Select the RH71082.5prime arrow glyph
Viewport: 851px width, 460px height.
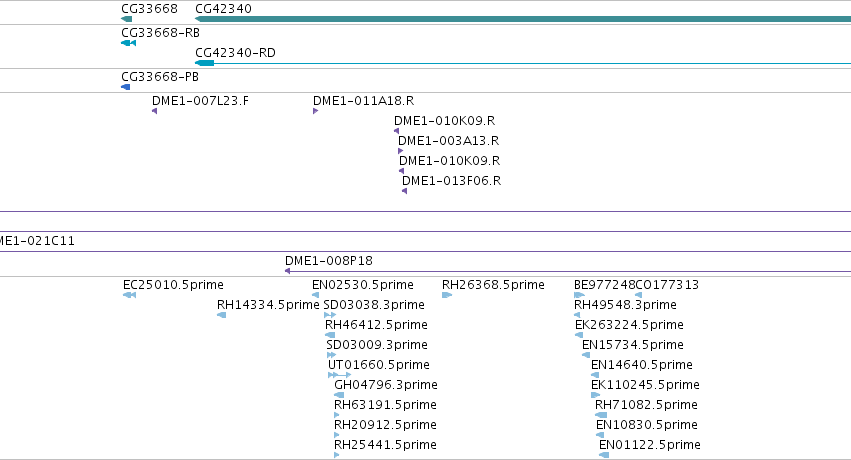[601, 416]
